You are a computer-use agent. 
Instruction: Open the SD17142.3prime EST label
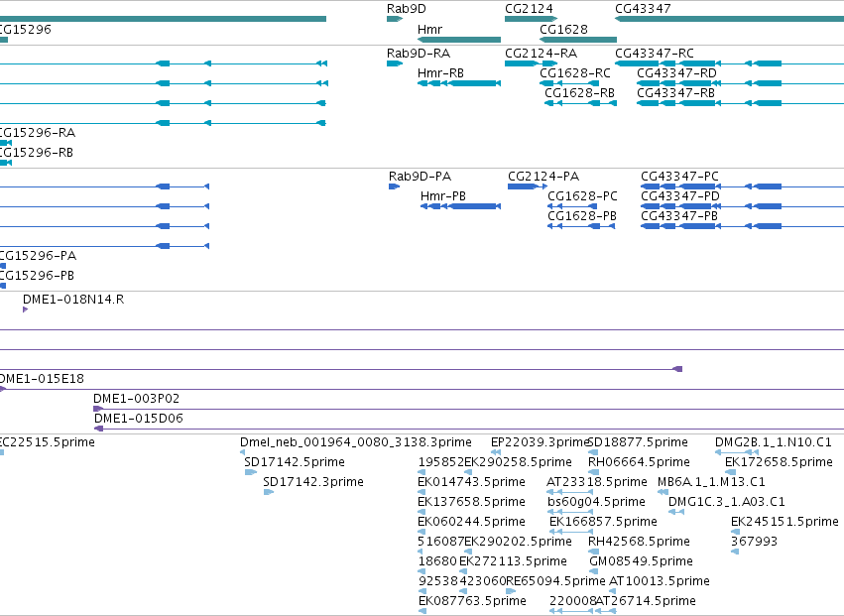tap(313, 482)
